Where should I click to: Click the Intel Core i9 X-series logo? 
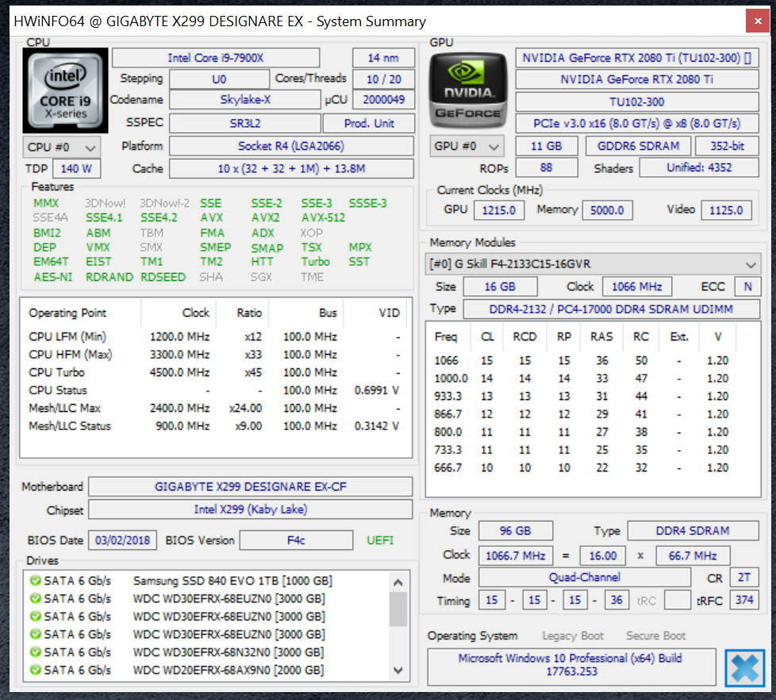tap(65, 90)
